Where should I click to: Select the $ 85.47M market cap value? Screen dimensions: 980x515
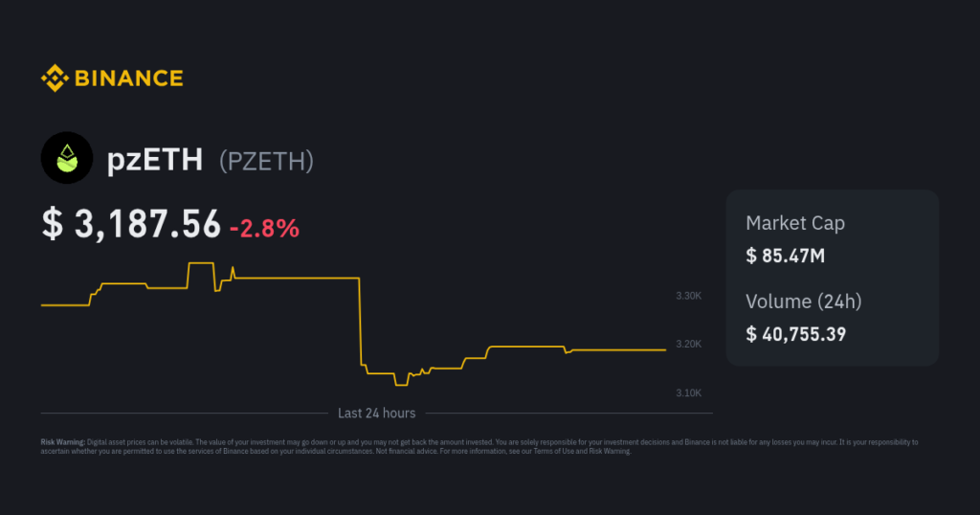786,256
